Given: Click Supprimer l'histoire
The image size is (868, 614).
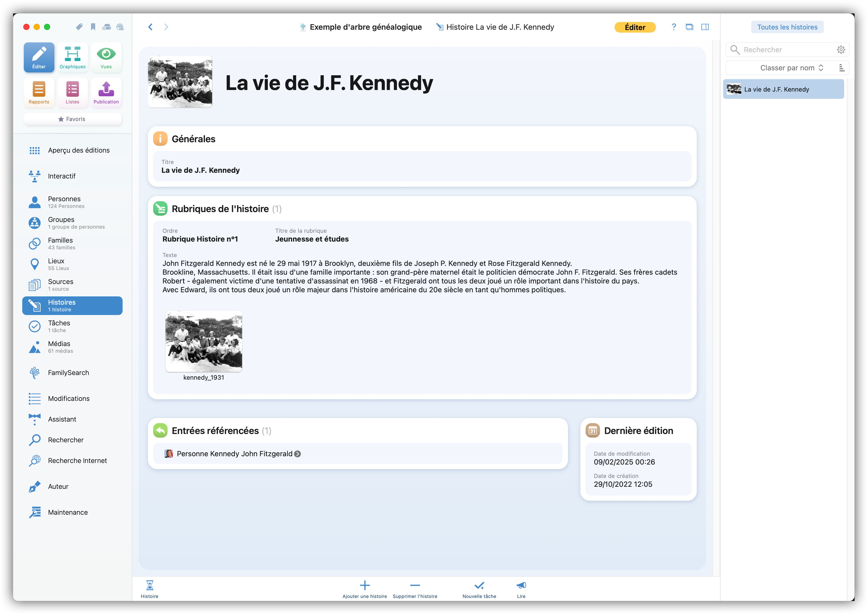Looking at the screenshot, I should [x=415, y=589].
